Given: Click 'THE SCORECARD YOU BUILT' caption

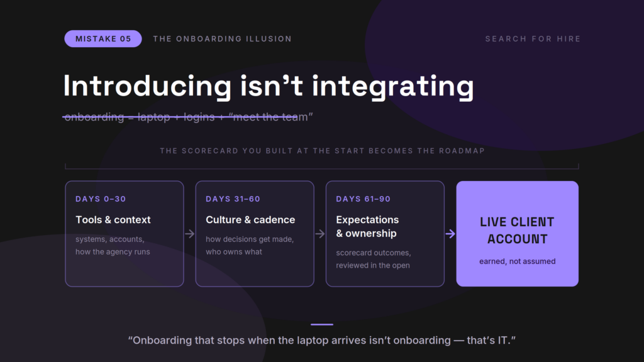Looking at the screenshot, I should pos(322,151).
